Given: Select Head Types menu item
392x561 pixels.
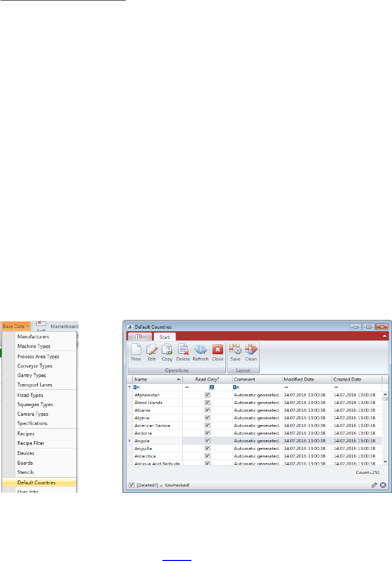Looking at the screenshot, I should click(31, 395).
